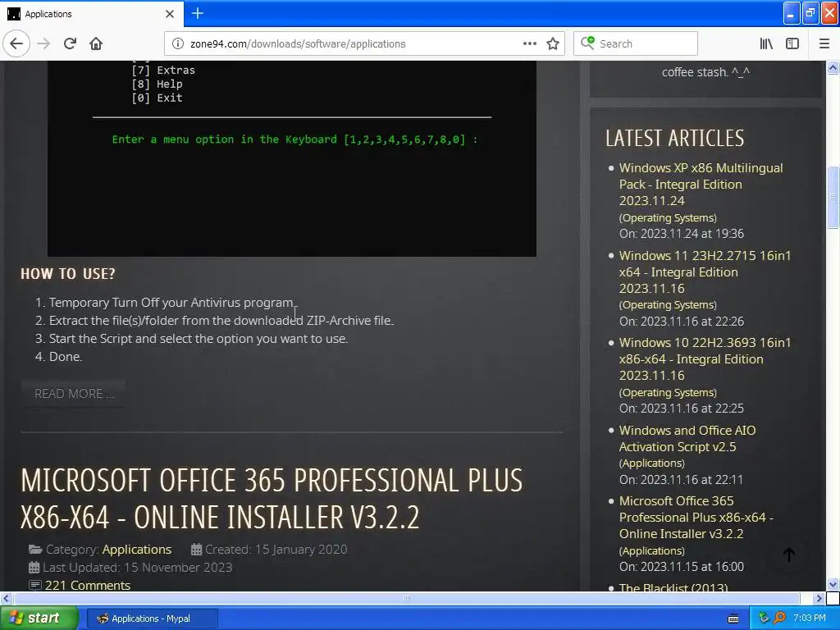Image resolution: width=840 pixels, height=630 pixels.
Task: Open sidebar Microsoft Office 365 Online Installer link
Action: [696, 517]
